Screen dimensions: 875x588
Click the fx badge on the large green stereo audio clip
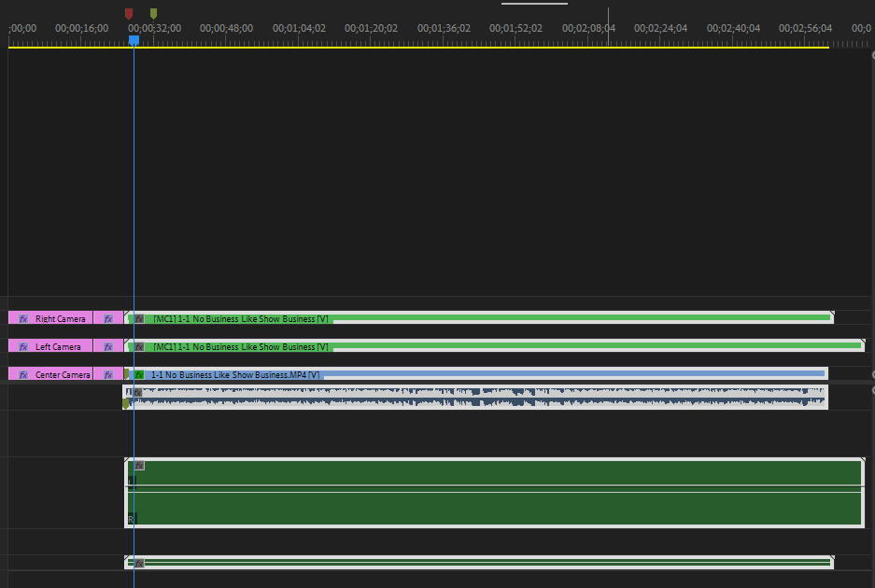coord(139,465)
